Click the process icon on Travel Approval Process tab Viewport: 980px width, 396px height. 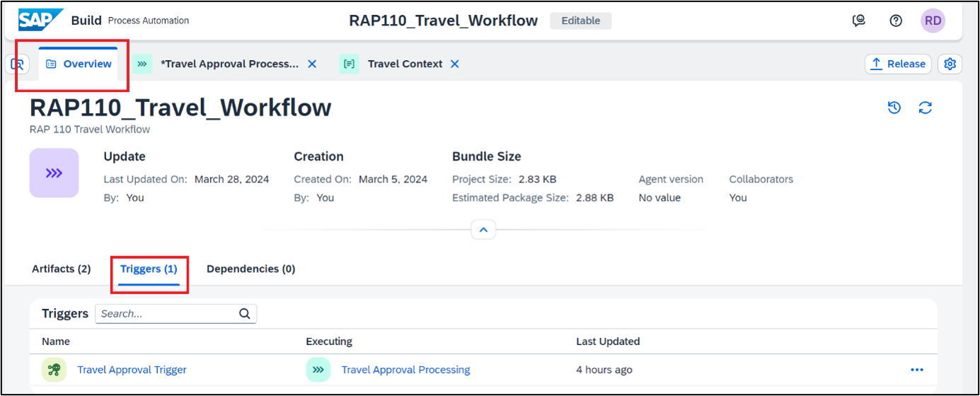click(142, 64)
